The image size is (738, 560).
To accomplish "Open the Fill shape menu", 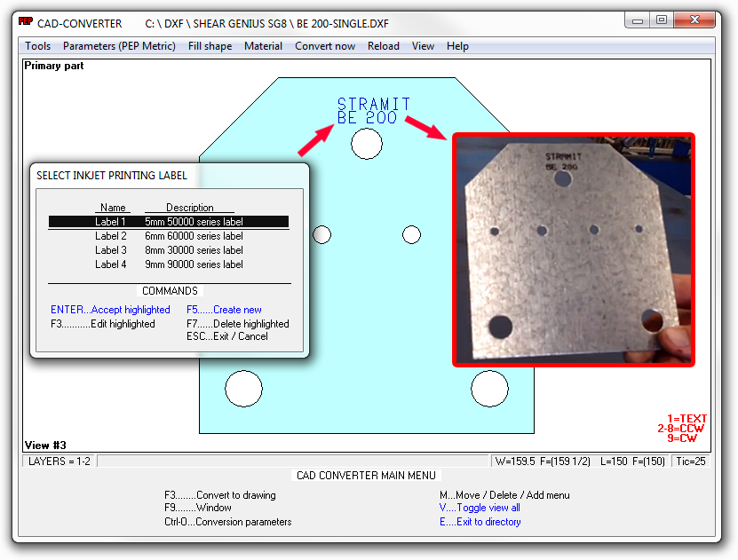I will [x=210, y=46].
